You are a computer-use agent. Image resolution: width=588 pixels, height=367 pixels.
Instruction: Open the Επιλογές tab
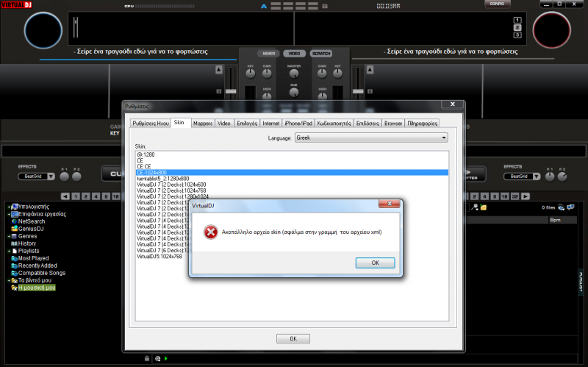(247, 123)
